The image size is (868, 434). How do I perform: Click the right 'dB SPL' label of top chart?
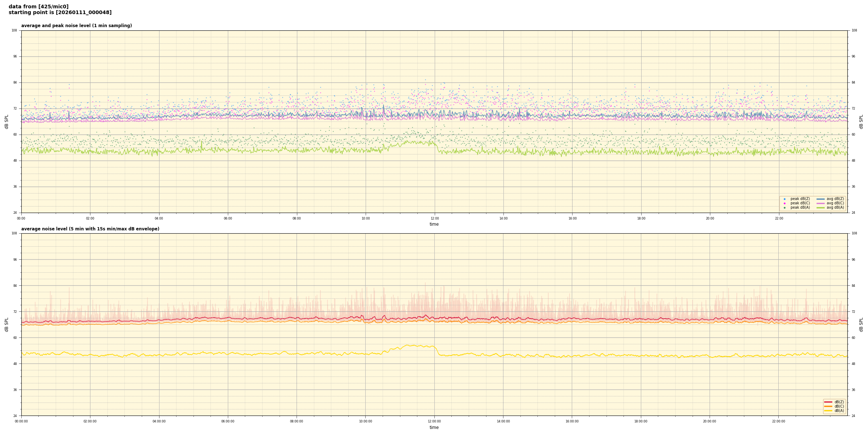861,122
